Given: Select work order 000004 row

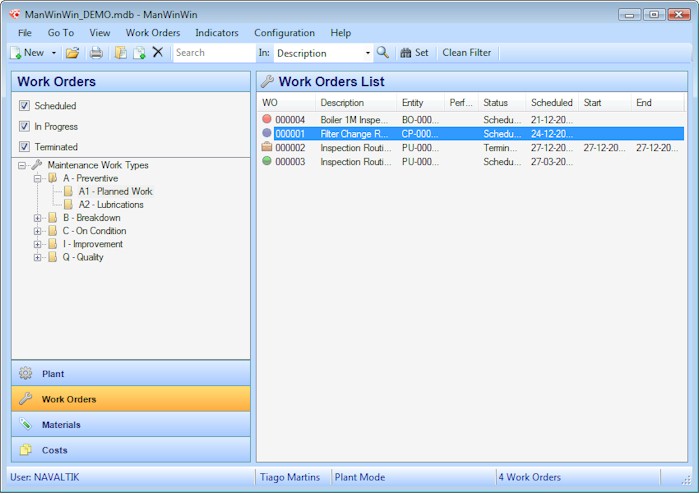Looking at the screenshot, I should (471, 120).
